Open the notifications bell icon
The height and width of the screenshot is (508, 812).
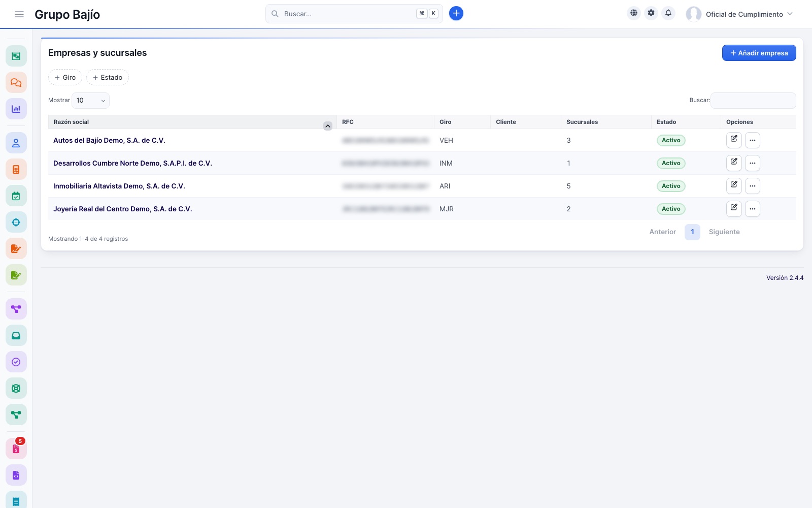(668, 13)
